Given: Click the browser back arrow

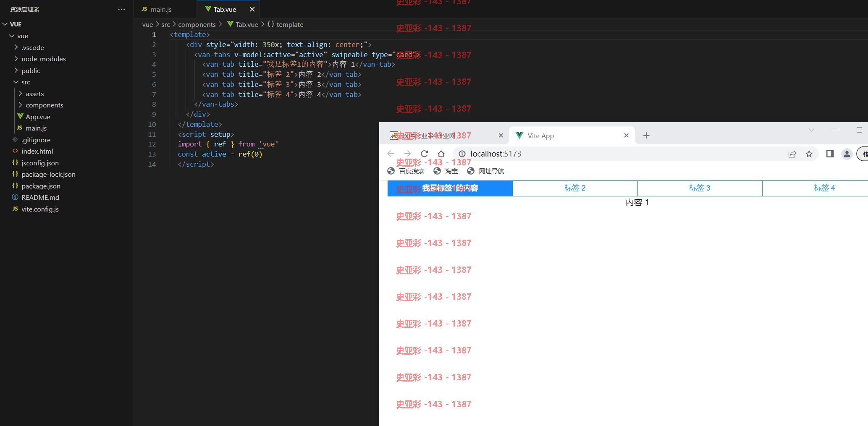Looking at the screenshot, I should click(391, 154).
